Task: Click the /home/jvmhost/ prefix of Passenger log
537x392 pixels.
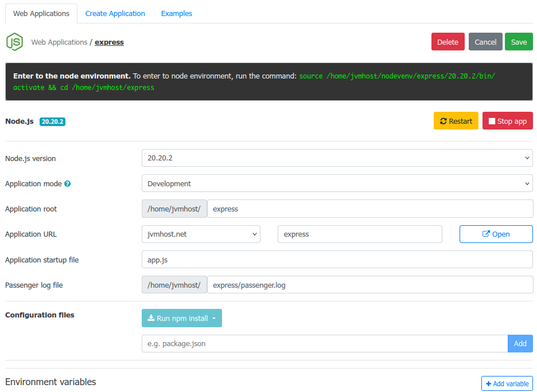Action: click(x=174, y=285)
